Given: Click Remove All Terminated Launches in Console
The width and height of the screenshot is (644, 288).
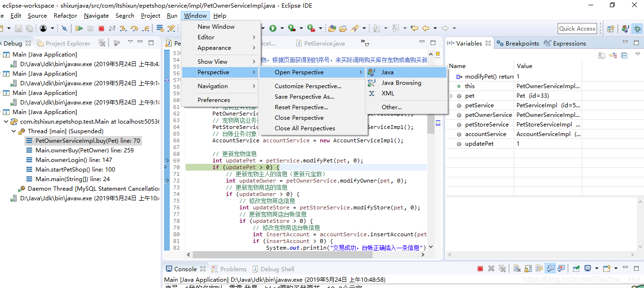Looking at the screenshot, I should pos(502,268).
